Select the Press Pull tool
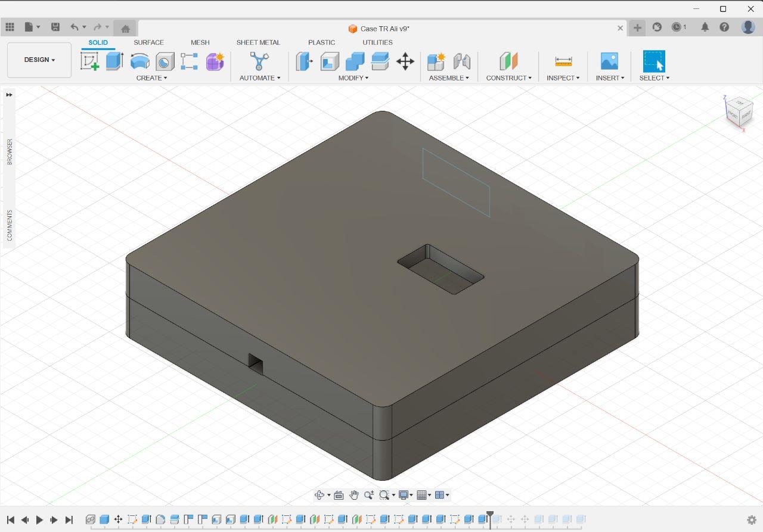 click(x=304, y=61)
